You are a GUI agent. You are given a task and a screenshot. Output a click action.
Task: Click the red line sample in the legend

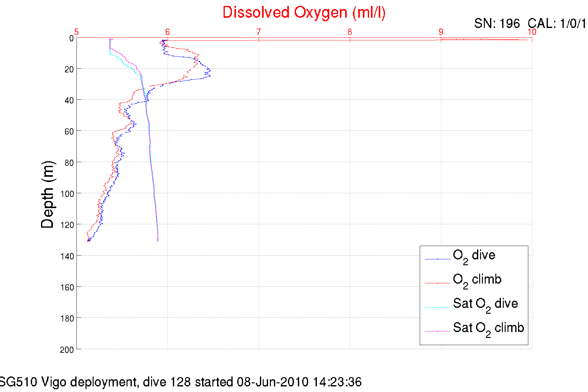click(x=438, y=283)
